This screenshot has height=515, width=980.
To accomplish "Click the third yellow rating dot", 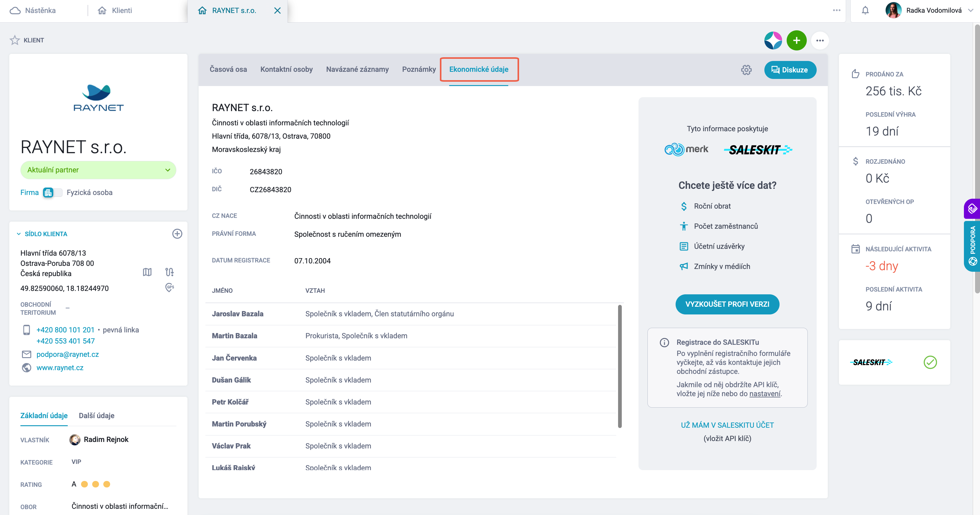I will coord(107,484).
